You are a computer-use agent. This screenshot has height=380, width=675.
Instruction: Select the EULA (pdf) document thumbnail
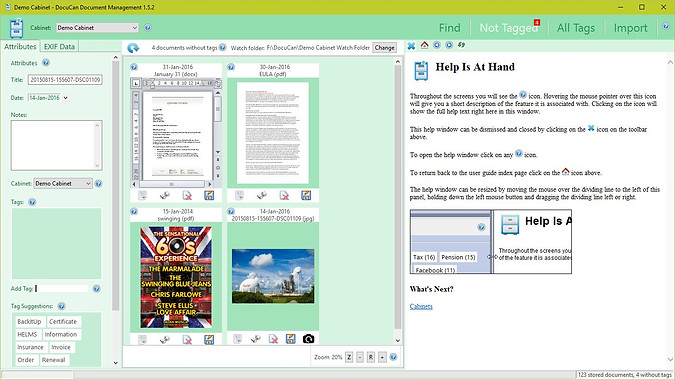click(273, 133)
